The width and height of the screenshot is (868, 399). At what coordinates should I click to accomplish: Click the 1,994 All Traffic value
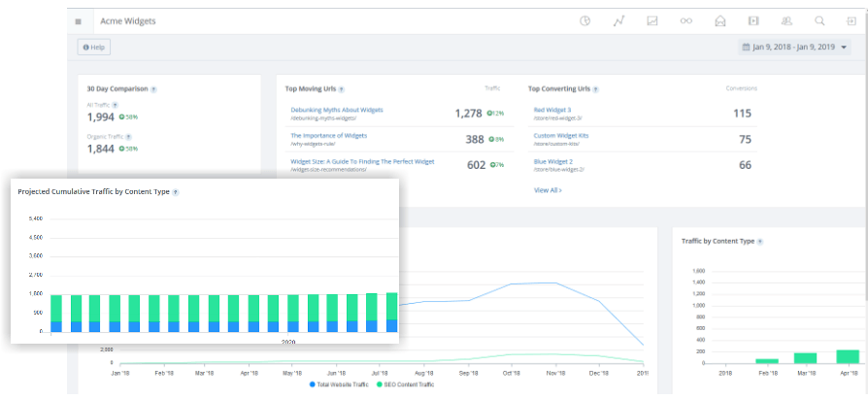tap(101, 117)
